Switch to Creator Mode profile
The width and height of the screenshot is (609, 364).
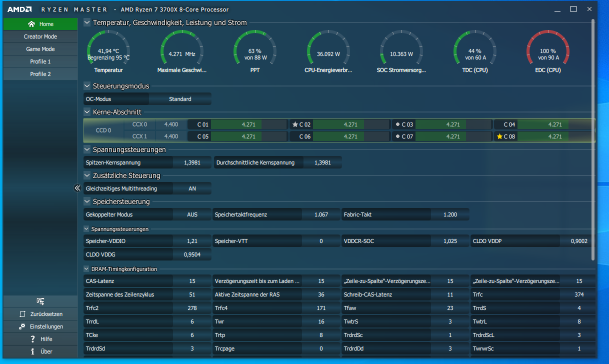(x=40, y=36)
